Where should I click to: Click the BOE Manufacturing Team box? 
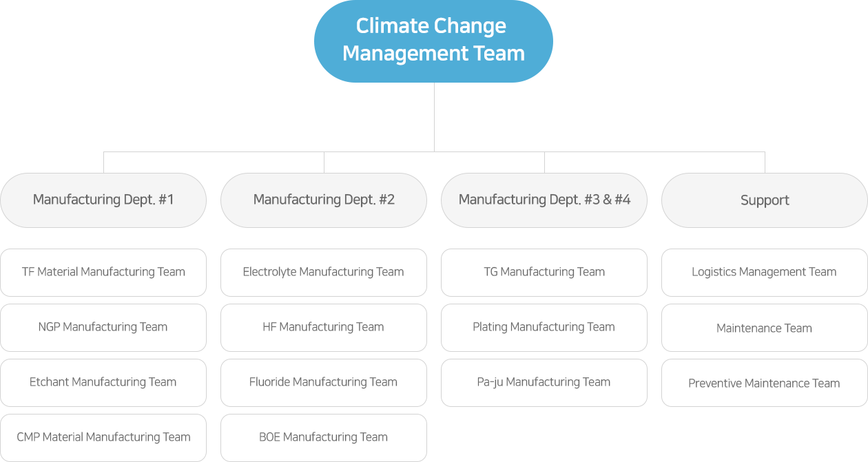click(x=324, y=438)
